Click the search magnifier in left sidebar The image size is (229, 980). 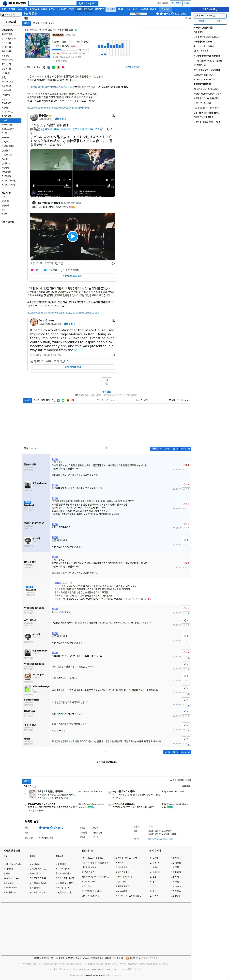(3, 15)
